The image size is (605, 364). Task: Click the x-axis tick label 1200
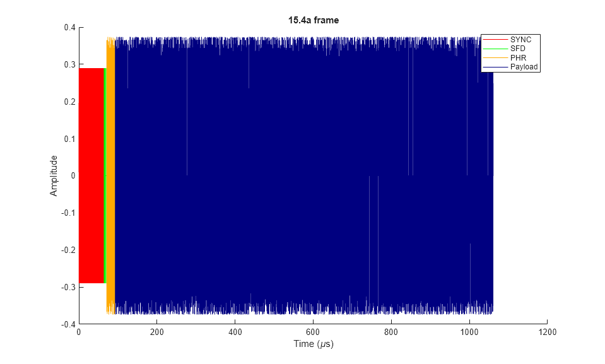(547, 332)
